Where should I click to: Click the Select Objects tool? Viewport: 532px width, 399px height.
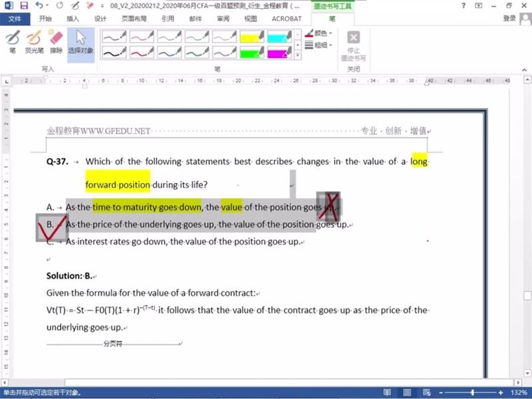pyautogui.click(x=80, y=41)
